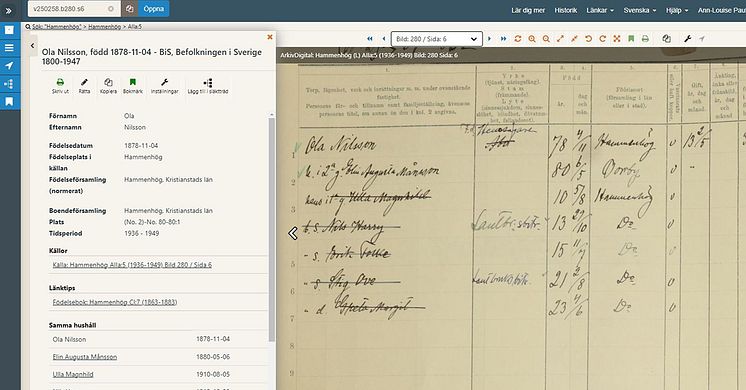The image size is (746, 390).
Task: Go to the next image page
Action: click(489, 39)
